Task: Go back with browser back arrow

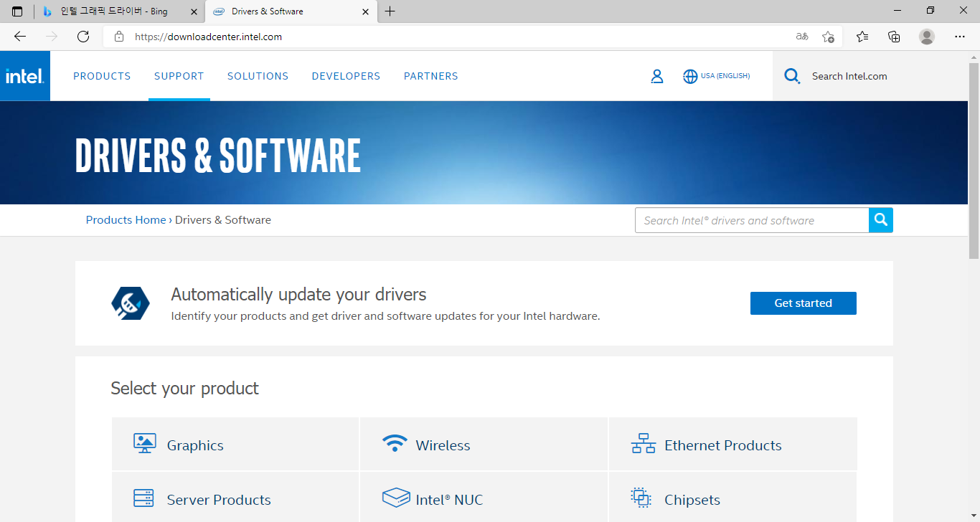Action: [x=20, y=37]
